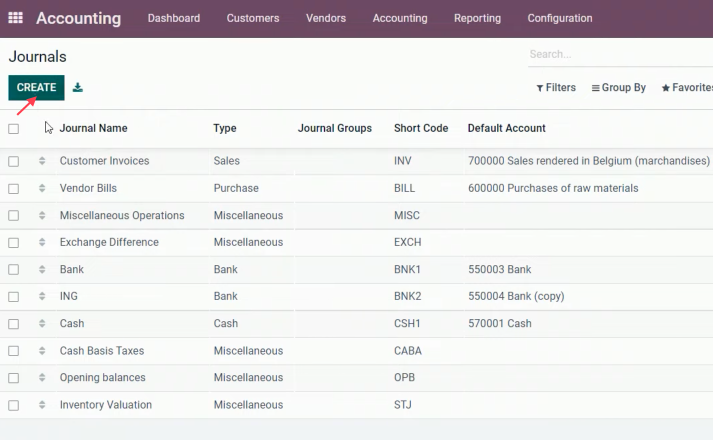Check the Customer Invoices row checkbox

pyautogui.click(x=14, y=161)
